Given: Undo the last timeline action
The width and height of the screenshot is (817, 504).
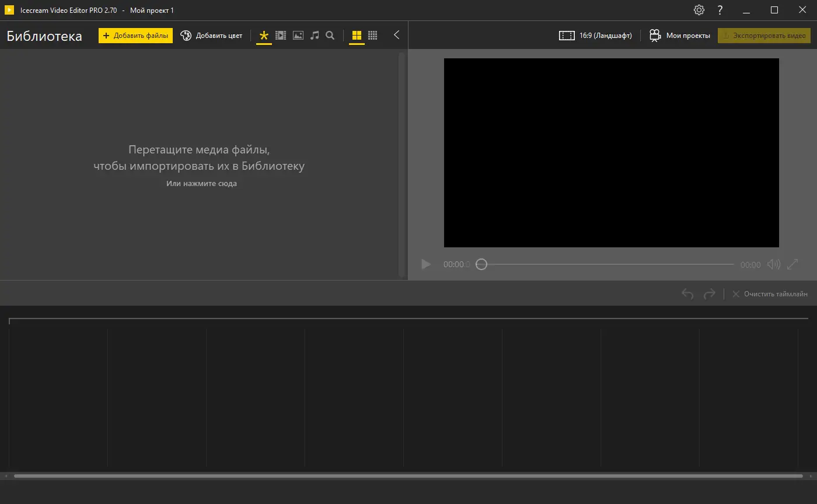Looking at the screenshot, I should click(687, 293).
